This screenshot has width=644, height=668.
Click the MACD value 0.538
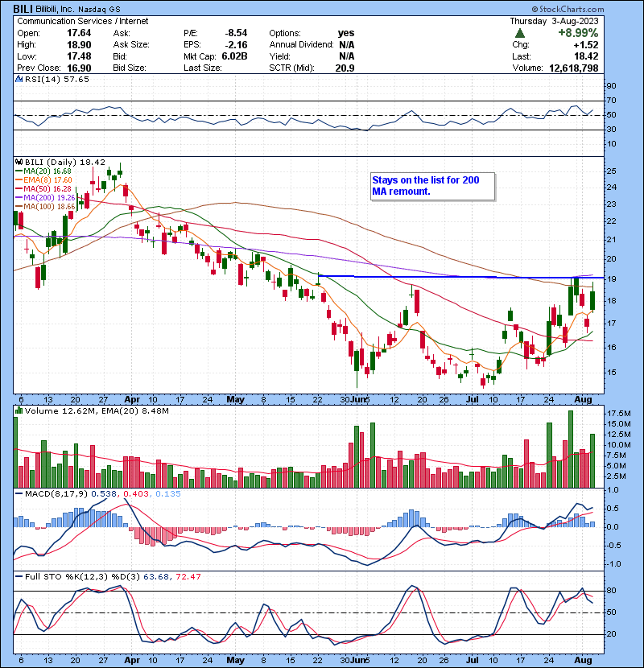click(x=104, y=494)
